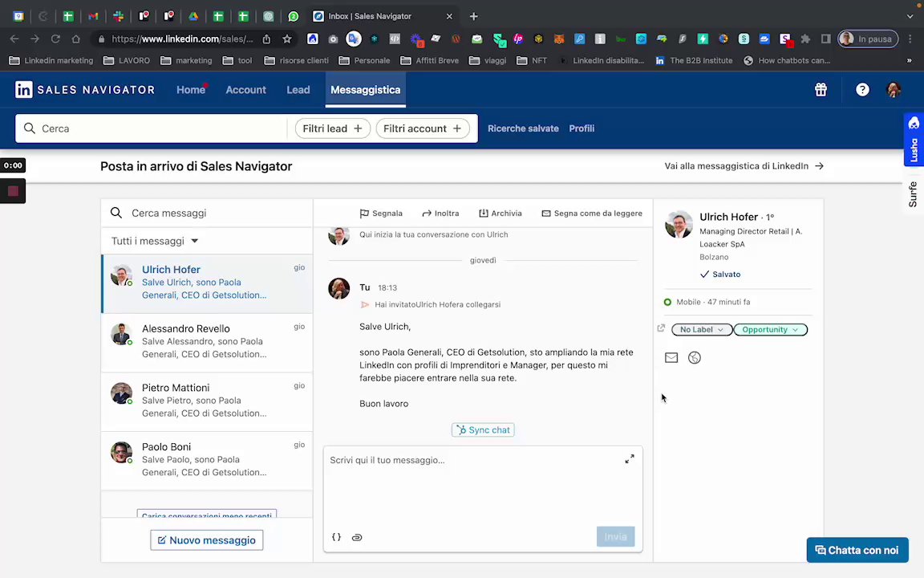Open Ulrich Hofer's profile name in right panel
924x578 pixels.
tap(728, 217)
